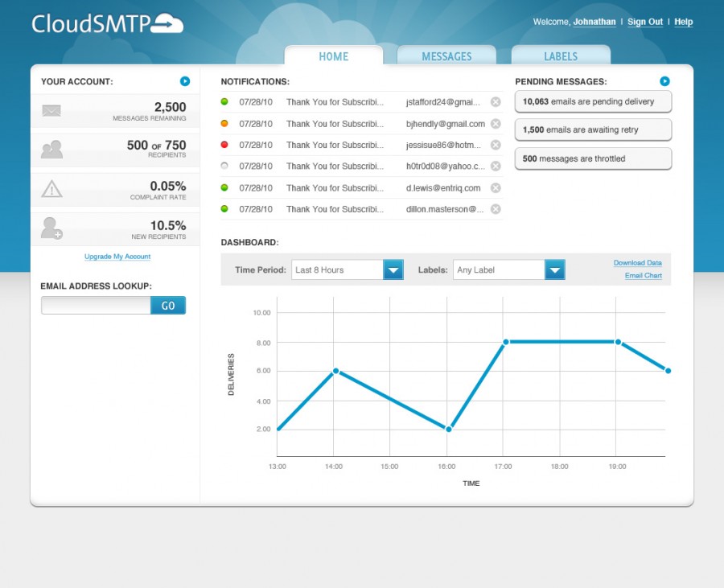Open the Labels dropdown
The image size is (724, 588).
(509, 270)
